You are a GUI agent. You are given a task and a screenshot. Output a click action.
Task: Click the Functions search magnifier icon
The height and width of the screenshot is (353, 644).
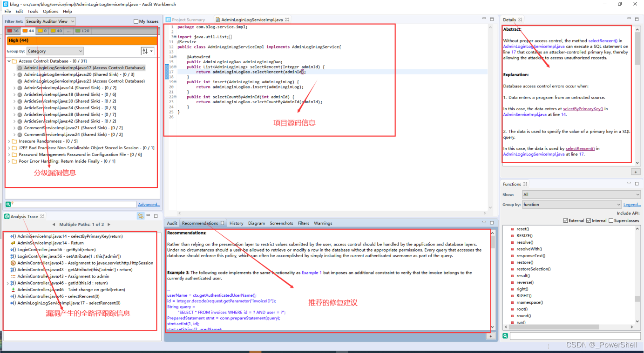point(505,336)
